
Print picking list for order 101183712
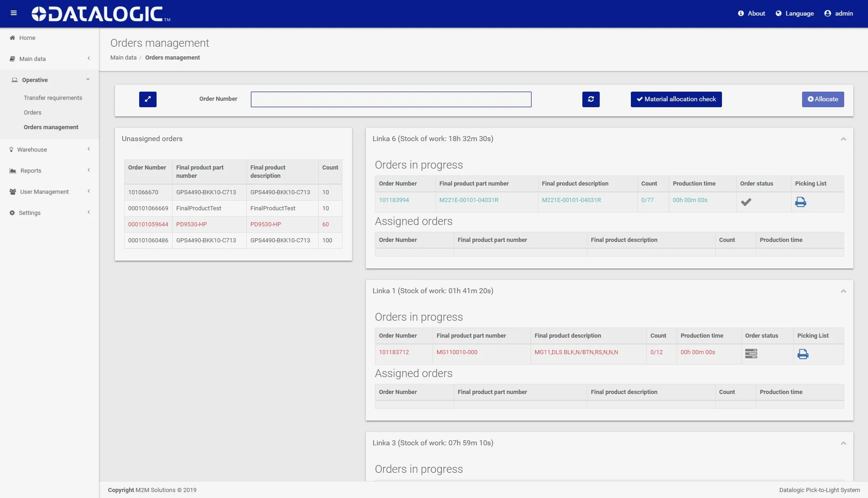click(x=803, y=354)
